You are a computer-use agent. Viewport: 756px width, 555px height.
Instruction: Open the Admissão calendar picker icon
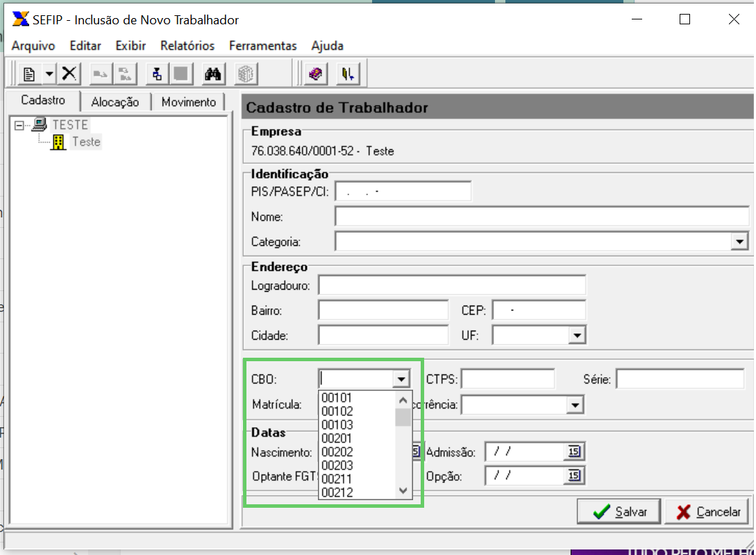pos(573,452)
